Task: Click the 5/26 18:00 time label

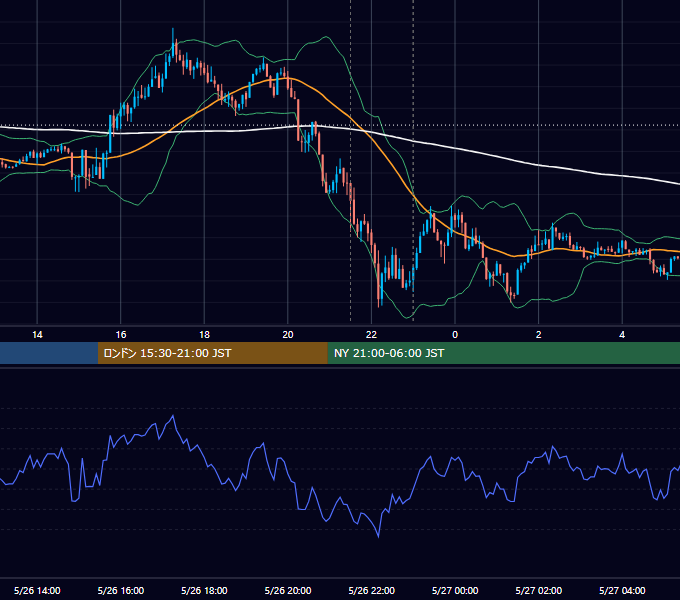Action: [204, 590]
